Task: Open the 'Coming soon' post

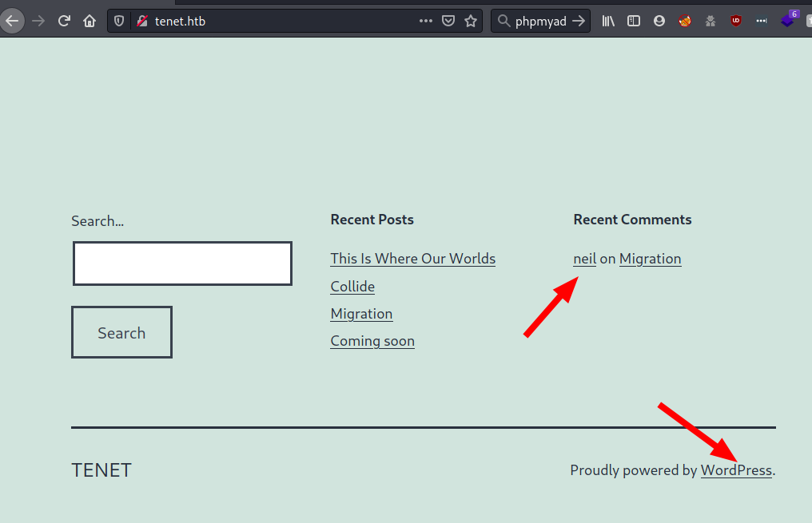Action: [372, 341]
